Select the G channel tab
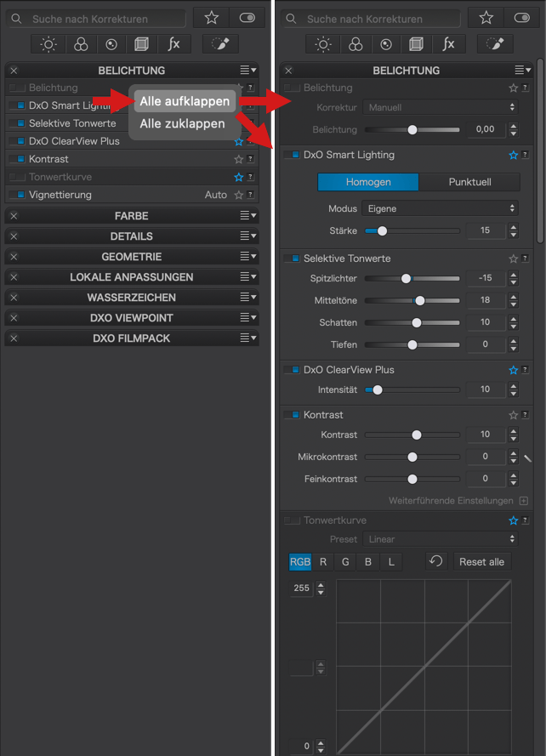The width and height of the screenshot is (546, 756). tap(345, 562)
